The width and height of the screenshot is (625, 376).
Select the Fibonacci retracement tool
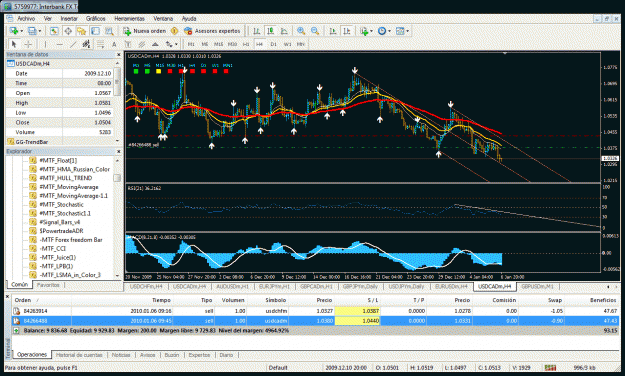click(x=100, y=44)
